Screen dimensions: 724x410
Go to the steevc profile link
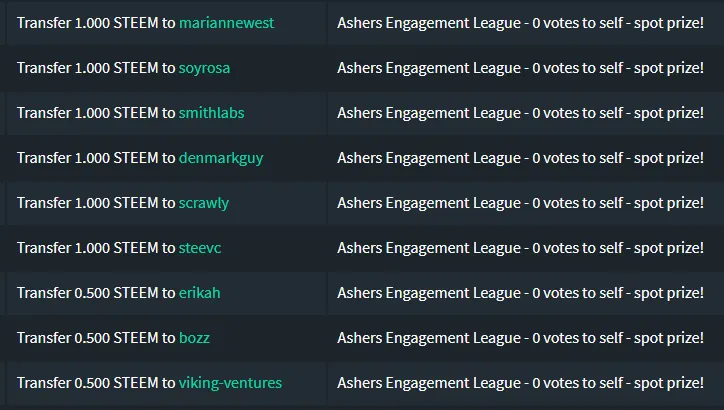coord(200,248)
